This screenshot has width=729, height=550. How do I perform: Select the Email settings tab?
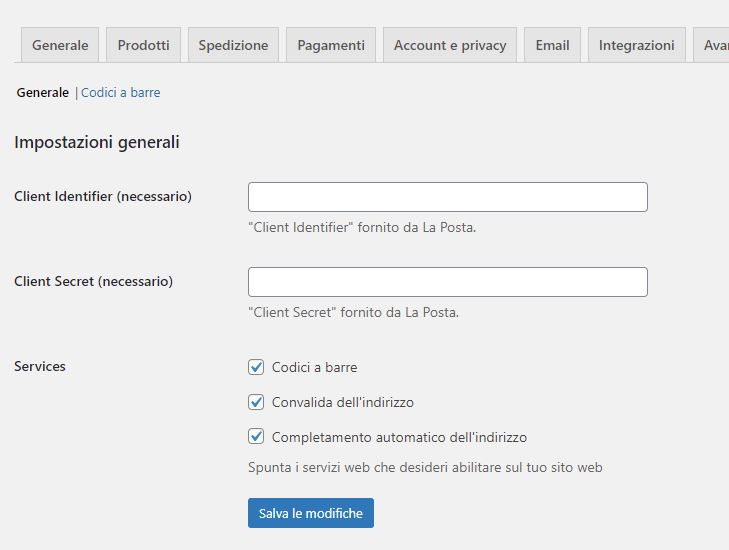point(552,45)
